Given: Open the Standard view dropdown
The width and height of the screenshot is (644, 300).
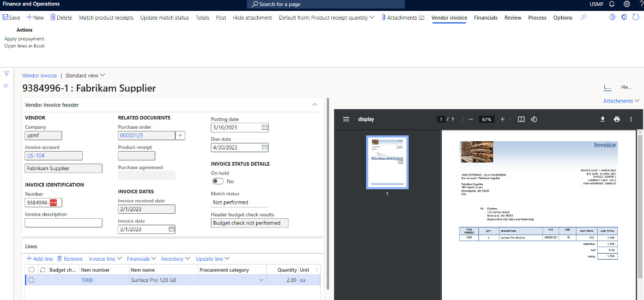Looking at the screenshot, I should click(85, 76).
